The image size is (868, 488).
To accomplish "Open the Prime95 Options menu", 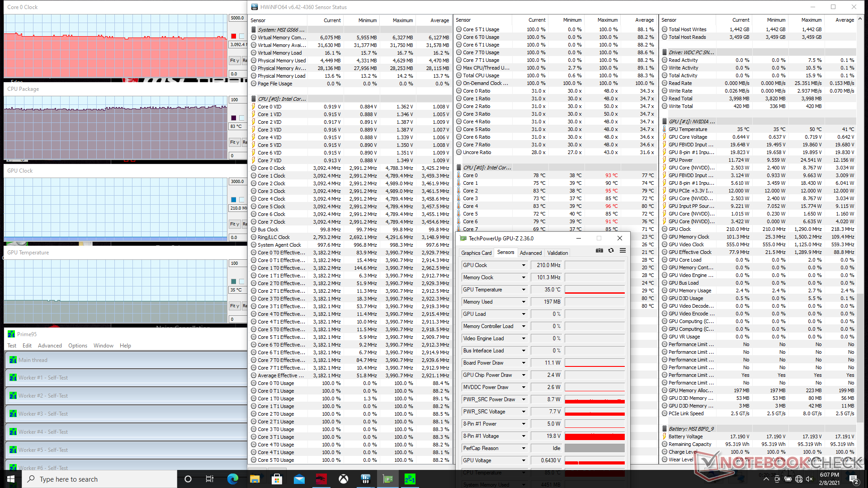I will click(78, 346).
